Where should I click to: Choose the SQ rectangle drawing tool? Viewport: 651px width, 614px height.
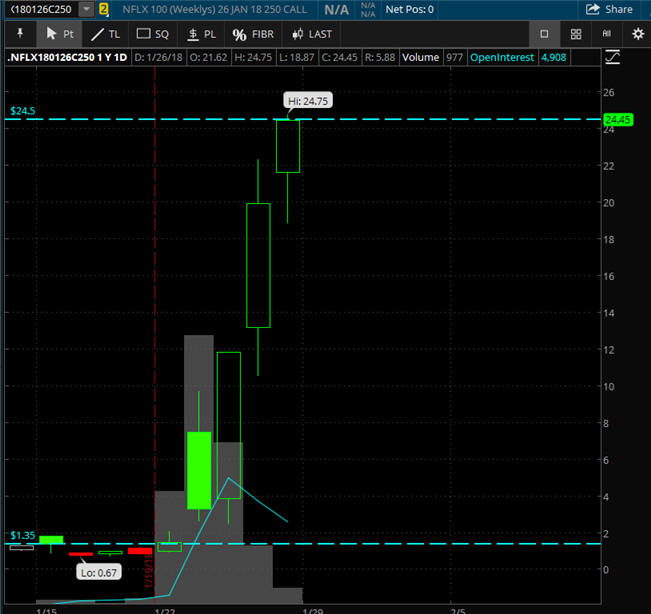pos(153,34)
